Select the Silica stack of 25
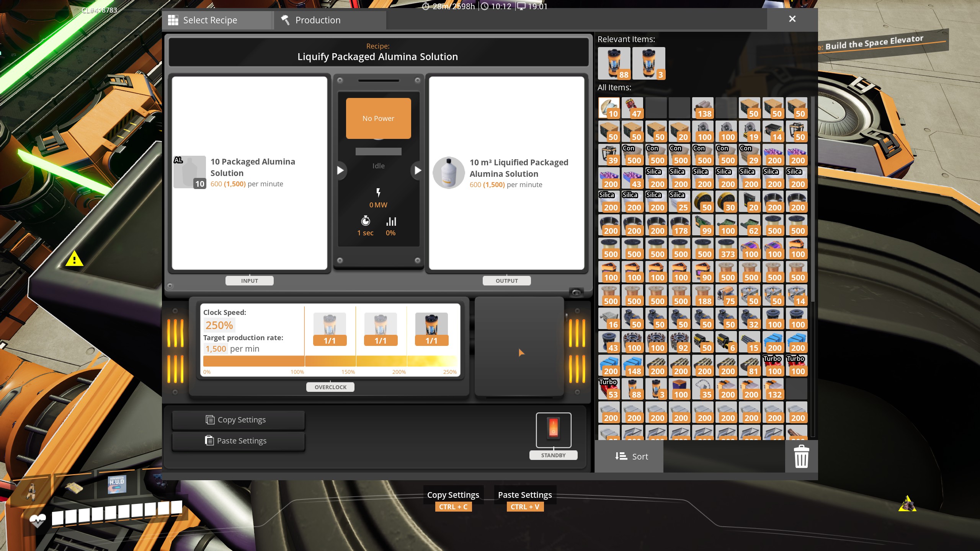980x551 pixels. pos(679,202)
